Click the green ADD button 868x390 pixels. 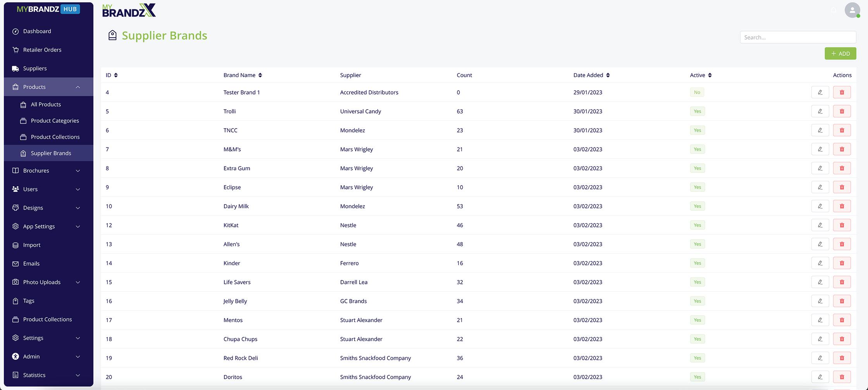(840, 53)
